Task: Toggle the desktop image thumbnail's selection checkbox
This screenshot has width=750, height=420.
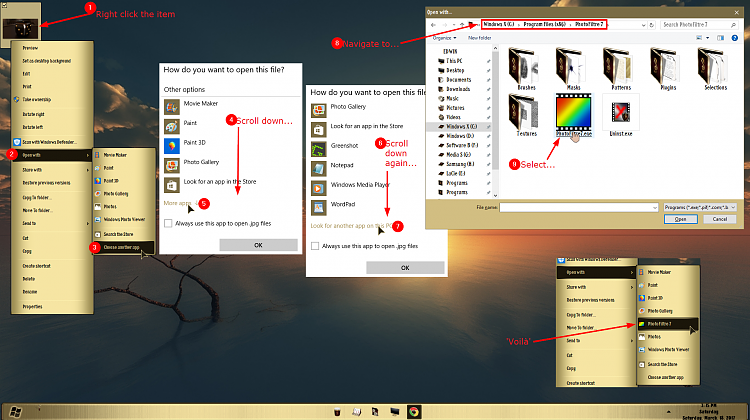Action: click(4, 5)
